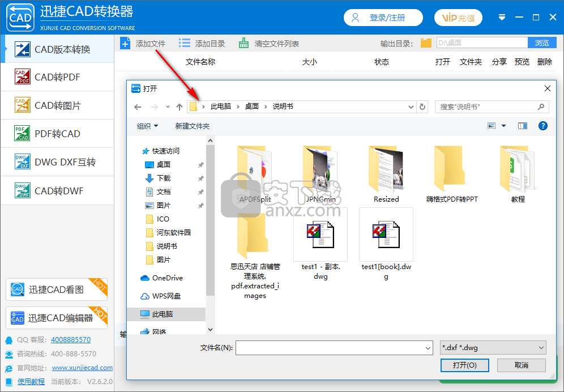This screenshot has width=564, height=392.
Task: Open recent locations dropdown arrow
Action: 168,107
